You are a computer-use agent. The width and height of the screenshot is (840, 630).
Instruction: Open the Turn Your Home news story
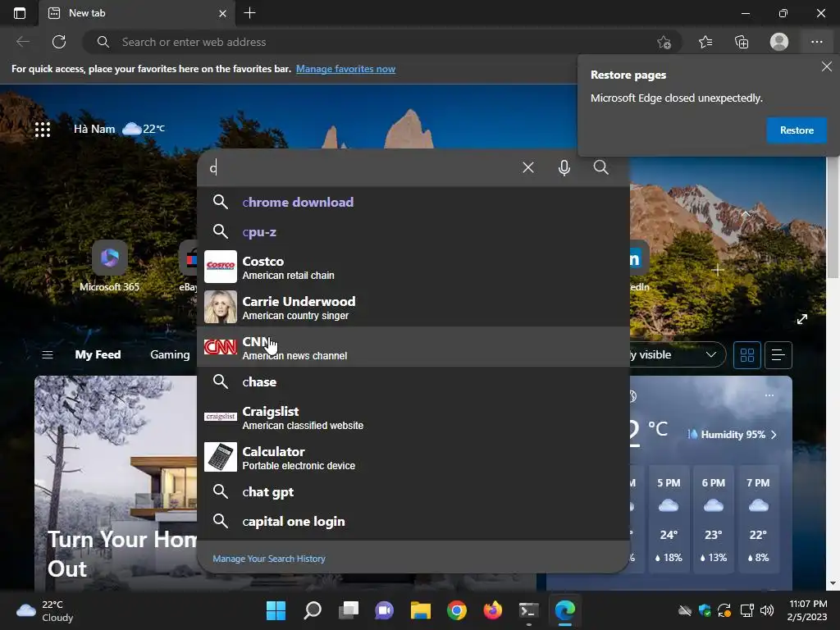coord(121,554)
